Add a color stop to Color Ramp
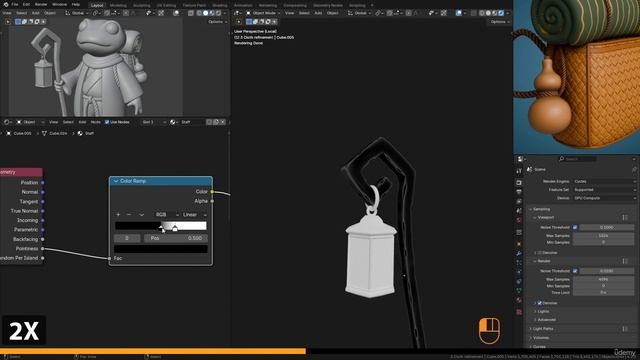The height and width of the screenshot is (360, 640). point(118,215)
